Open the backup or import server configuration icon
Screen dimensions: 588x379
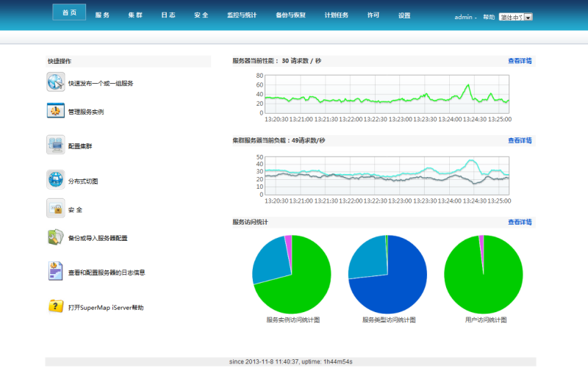56,237
